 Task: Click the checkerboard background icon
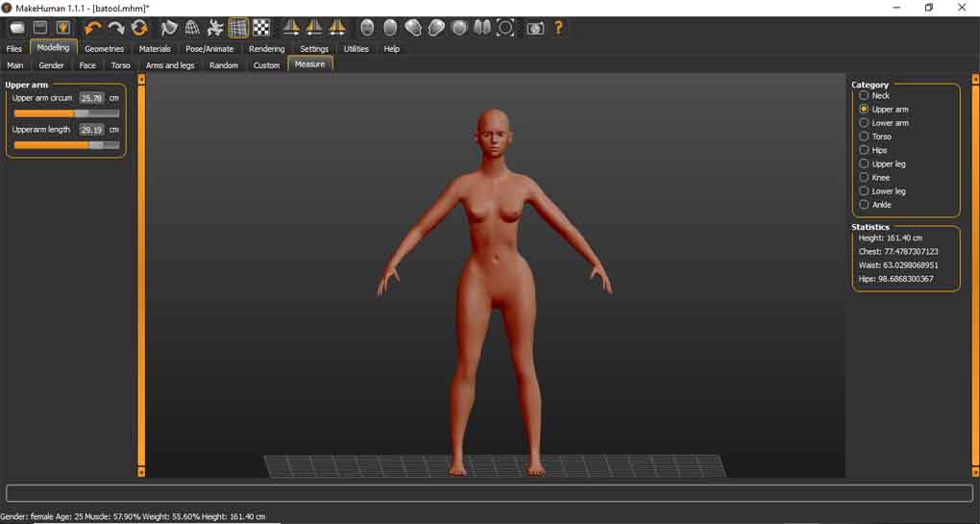point(261,28)
